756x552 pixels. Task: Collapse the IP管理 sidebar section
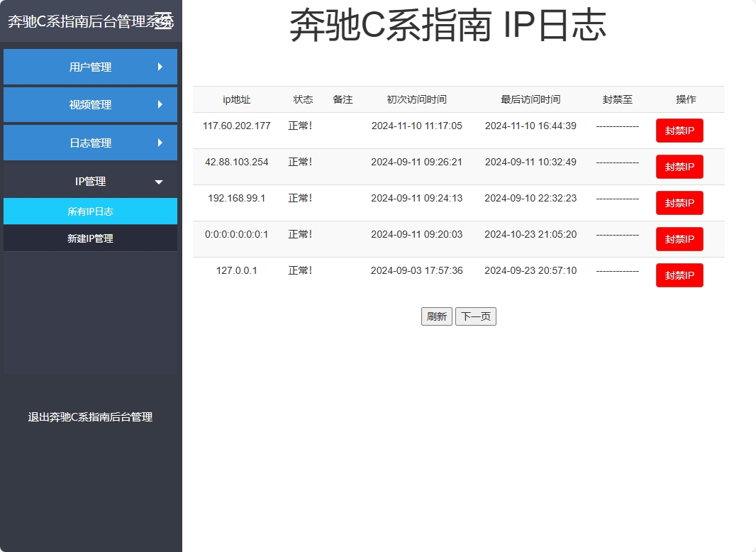(x=90, y=181)
